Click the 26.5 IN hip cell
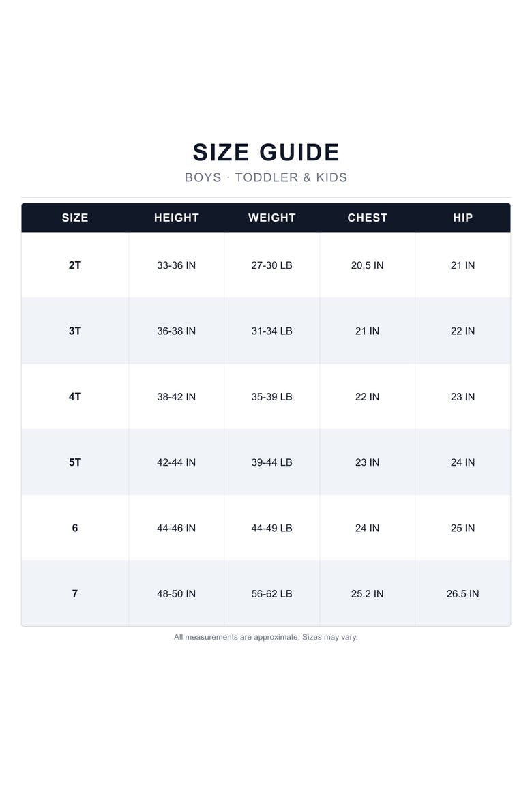The width and height of the screenshot is (532, 798). [x=462, y=593]
